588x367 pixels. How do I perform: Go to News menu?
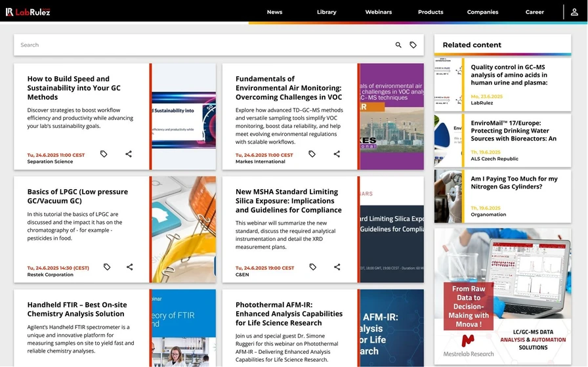pyautogui.click(x=274, y=12)
